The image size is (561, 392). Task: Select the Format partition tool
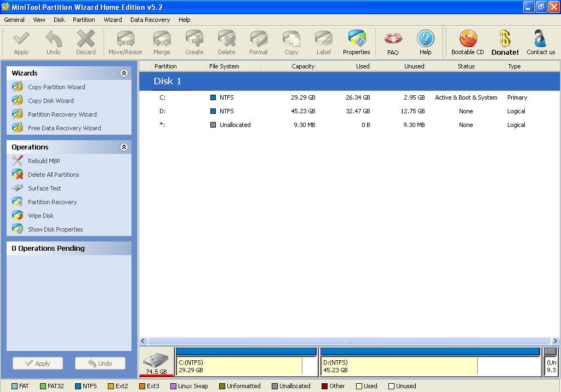point(259,42)
